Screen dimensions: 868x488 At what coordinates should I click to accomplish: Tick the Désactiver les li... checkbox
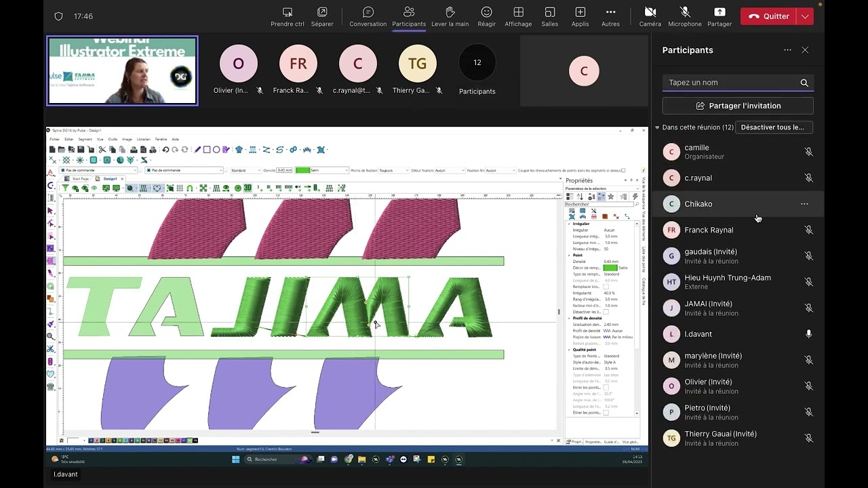[x=606, y=312]
